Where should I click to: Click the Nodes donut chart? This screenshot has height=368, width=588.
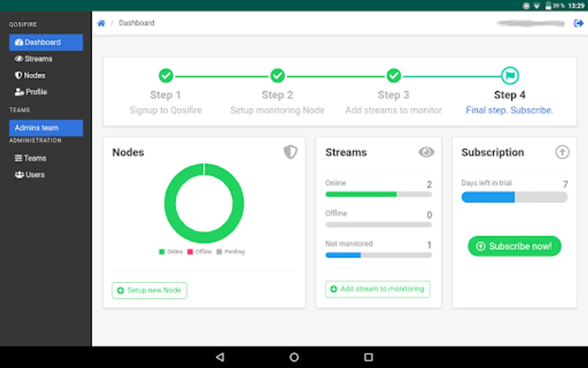pyautogui.click(x=204, y=203)
